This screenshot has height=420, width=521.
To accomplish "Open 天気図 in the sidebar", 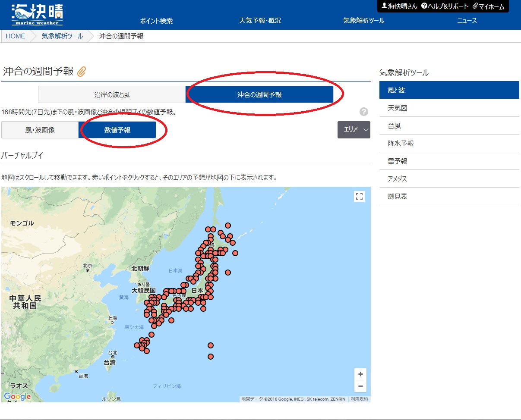I will pos(449,108).
